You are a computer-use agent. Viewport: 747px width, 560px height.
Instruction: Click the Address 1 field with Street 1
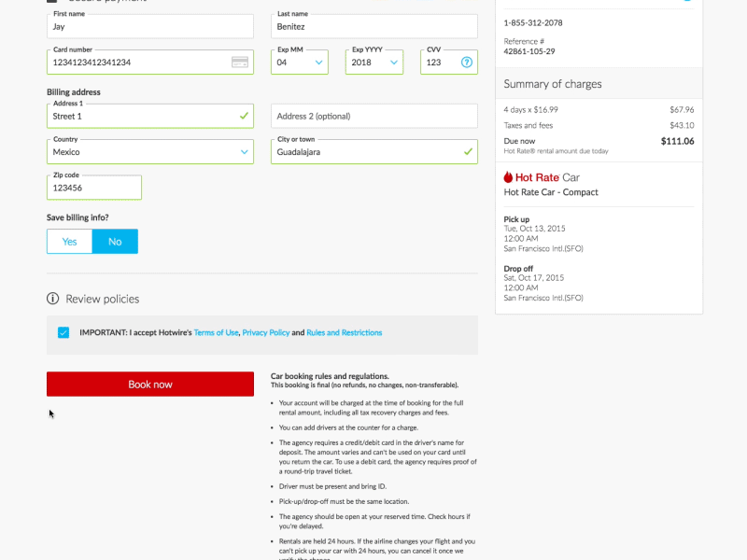pos(150,116)
